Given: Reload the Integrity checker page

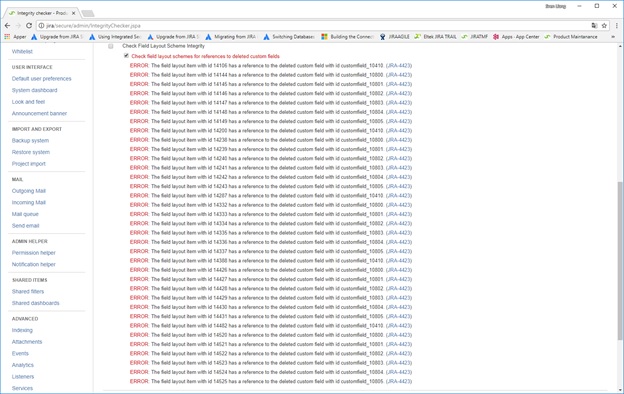Looking at the screenshot, I should coord(29,25).
